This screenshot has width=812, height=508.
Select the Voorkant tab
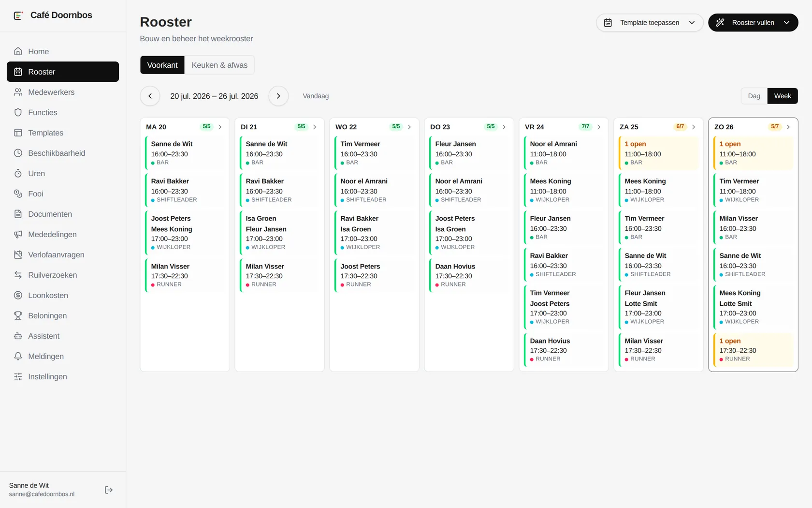pos(162,65)
